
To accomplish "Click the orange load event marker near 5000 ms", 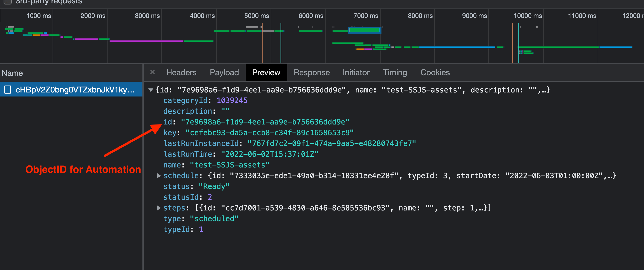I will [263, 43].
